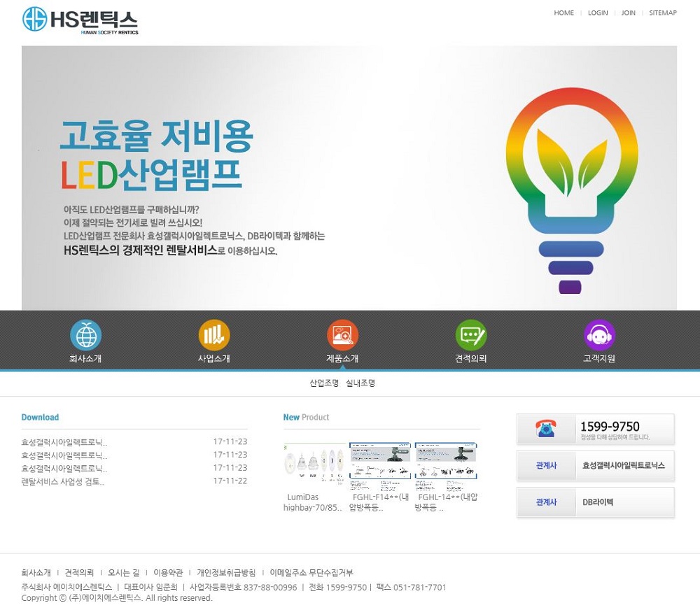
Task: Open 사업소개 via the orange chart icon
Action: [214, 334]
